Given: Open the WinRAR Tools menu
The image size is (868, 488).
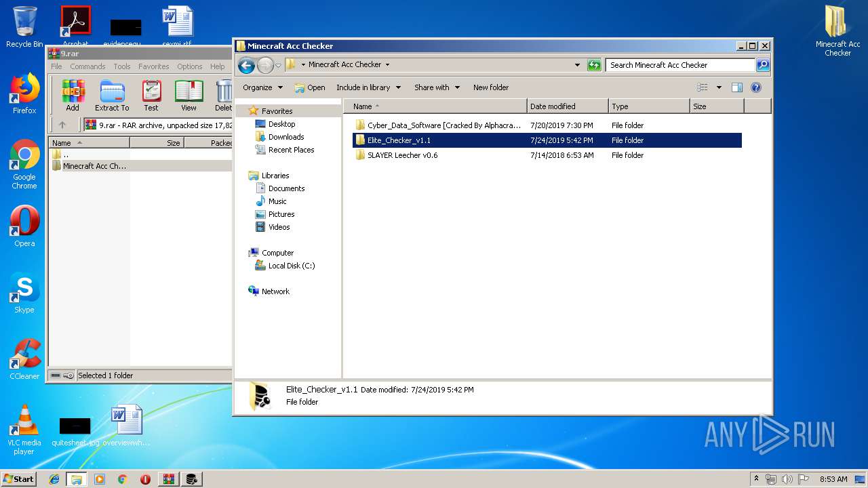Looking at the screenshot, I should (x=122, y=66).
